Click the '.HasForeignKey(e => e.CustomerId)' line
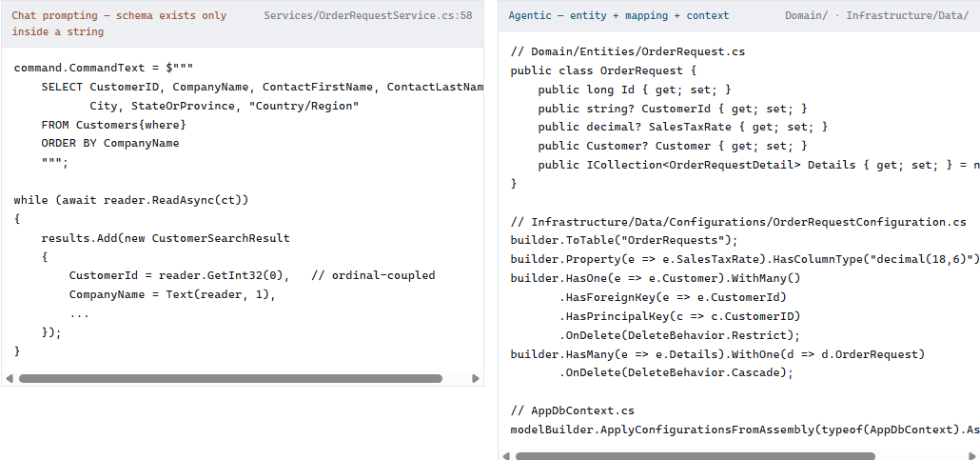The width and height of the screenshot is (980, 460). pyautogui.click(x=673, y=297)
